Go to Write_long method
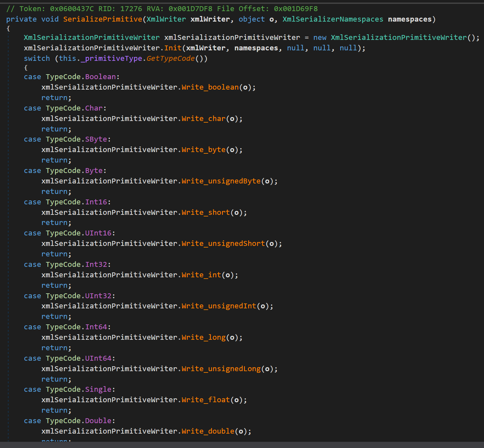Image resolution: width=484 pixels, height=448 pixels. [204, 337]
